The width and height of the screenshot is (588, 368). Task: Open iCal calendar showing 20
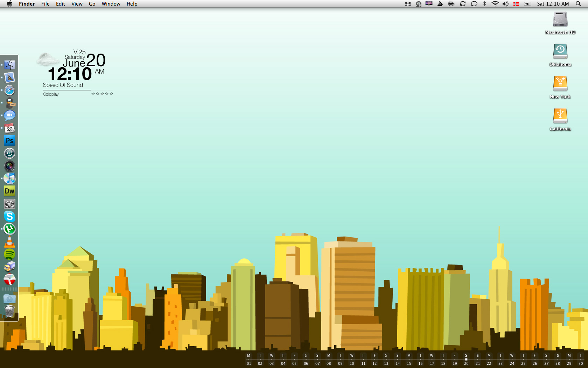9,128
